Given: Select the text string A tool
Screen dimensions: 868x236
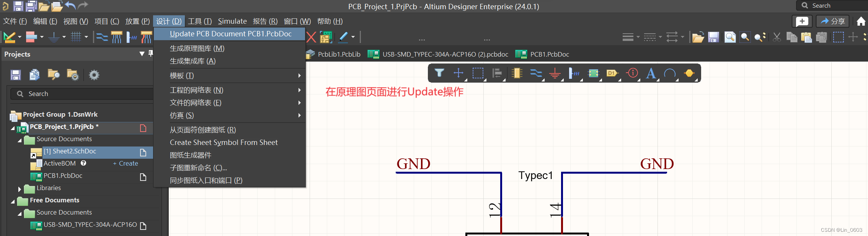Looking at the screenshot, I should pyautogui.click(x=651, y=73).
